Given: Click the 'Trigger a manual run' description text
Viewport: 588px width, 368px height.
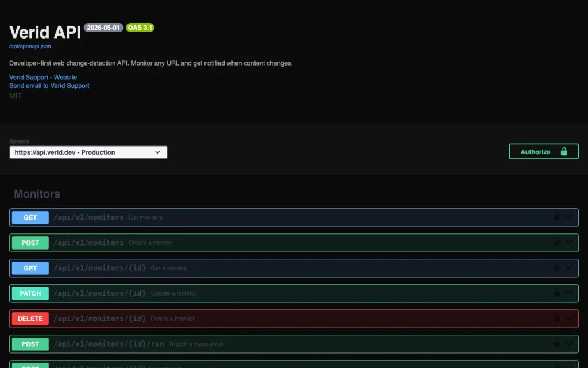Looking at the screenshot, I should (x=196, y=344).
